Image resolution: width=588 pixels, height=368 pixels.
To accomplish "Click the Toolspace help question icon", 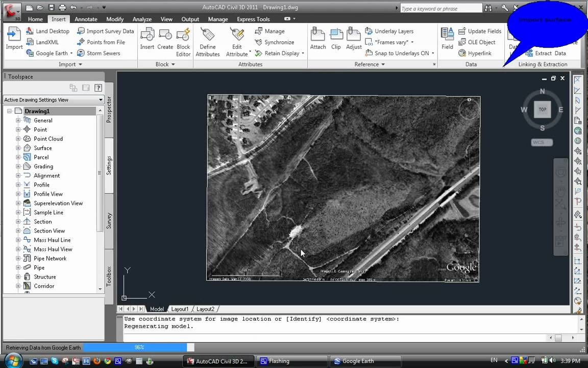I will click(x=98, y=87).
